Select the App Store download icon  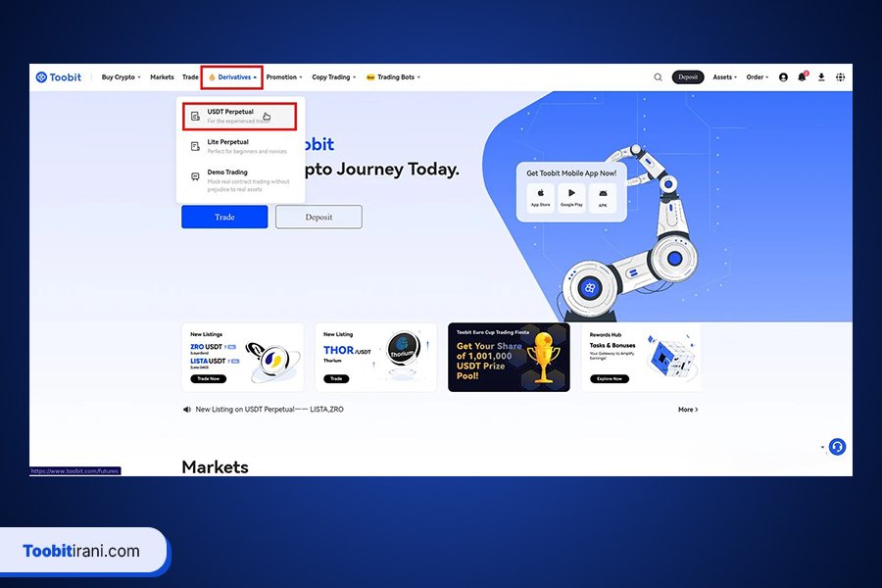pos(540,196)
